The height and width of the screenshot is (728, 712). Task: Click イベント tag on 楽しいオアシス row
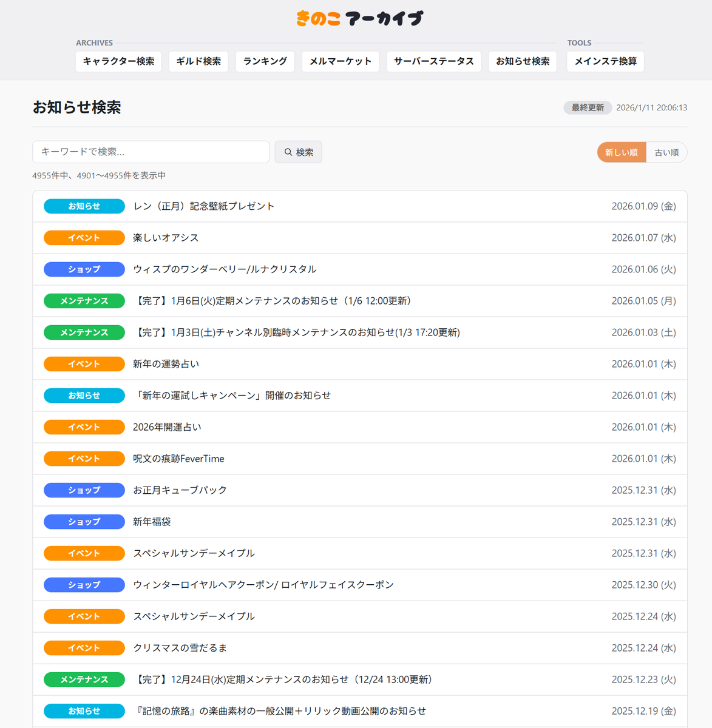pos(84,238)
